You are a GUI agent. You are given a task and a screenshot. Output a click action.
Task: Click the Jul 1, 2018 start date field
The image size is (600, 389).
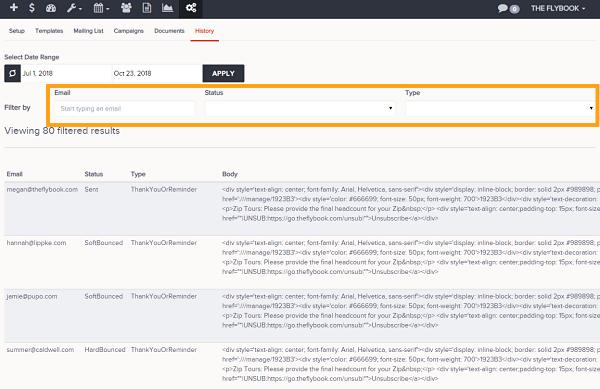point(66,73)
